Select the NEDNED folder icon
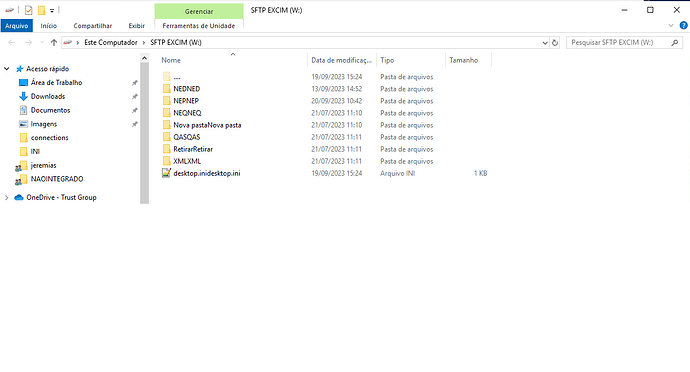 166,89
